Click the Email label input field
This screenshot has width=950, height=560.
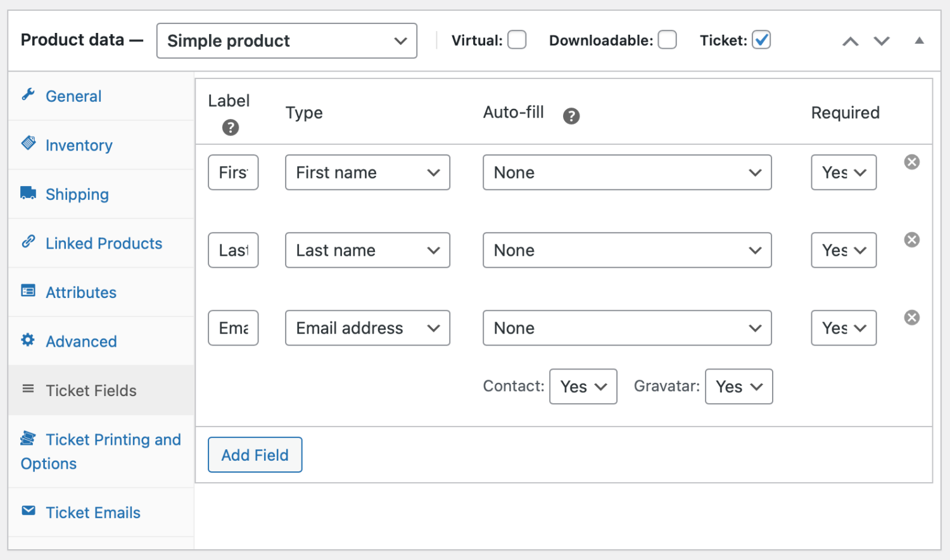point(233,328)
